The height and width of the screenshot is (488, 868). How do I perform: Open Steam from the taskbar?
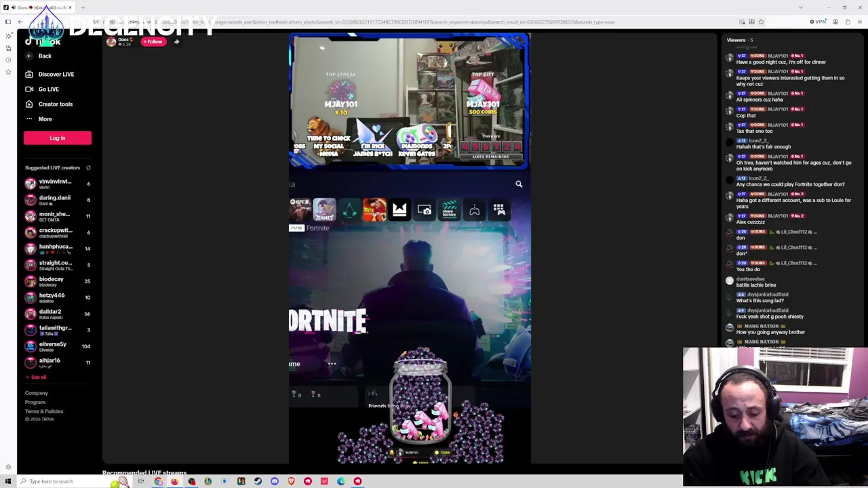pos(258,481)
